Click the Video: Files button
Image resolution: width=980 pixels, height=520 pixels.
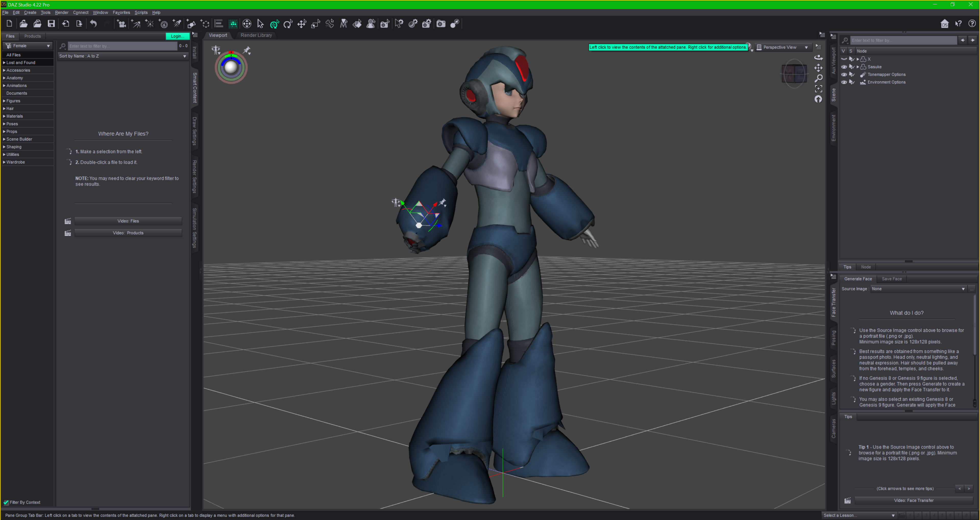coord(128,221)
